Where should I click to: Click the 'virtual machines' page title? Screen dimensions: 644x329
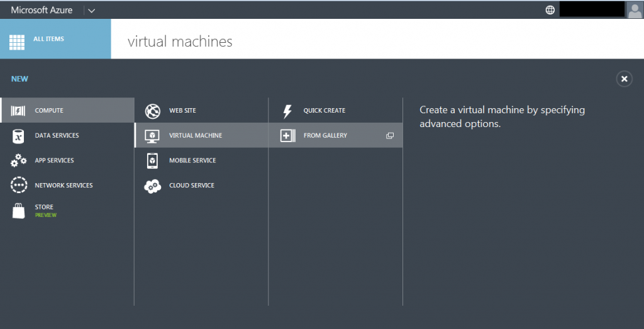click(180, 42)
